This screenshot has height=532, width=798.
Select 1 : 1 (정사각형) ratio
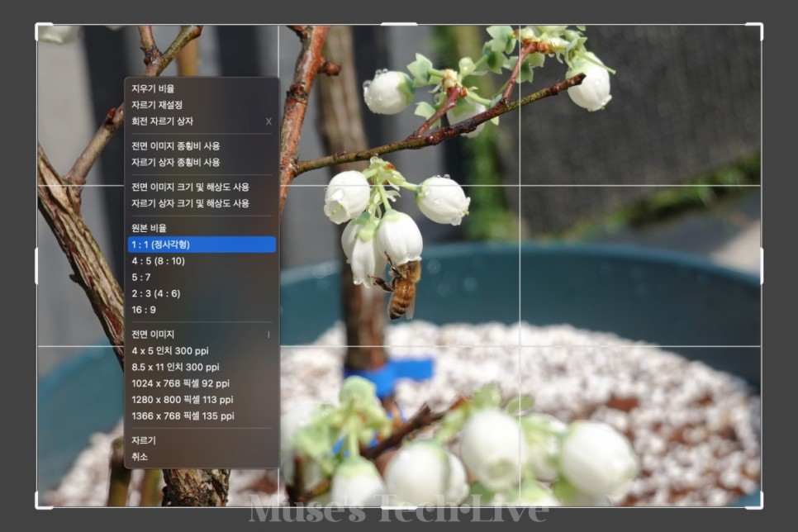[x=202, y=245]
